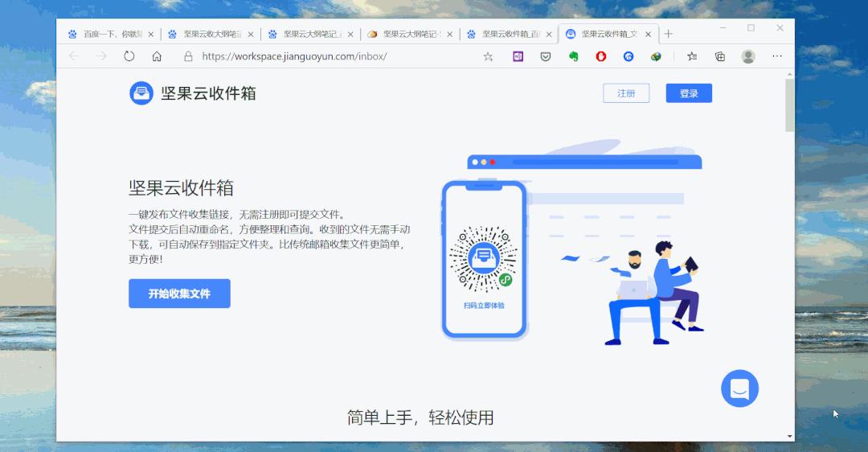Viewport: 868px width, 452px height.
Task: Click the browser forward arrow
Action: click(101, 56)
